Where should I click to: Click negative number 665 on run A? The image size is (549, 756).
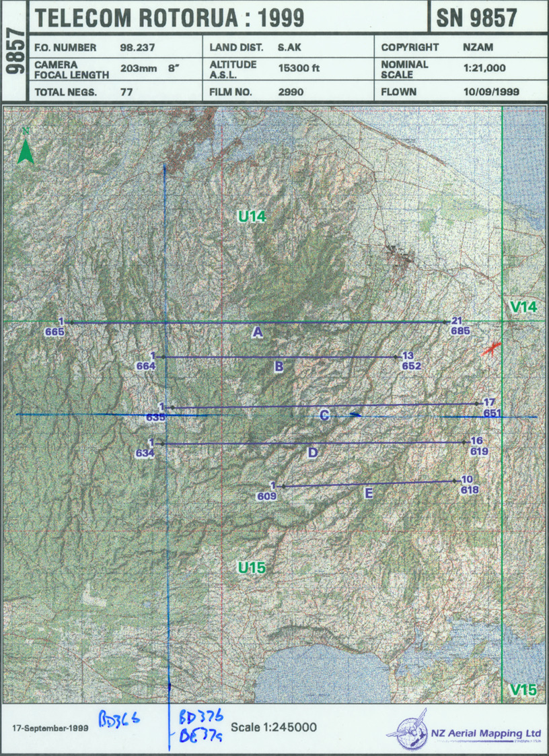(x=54, y=332)
